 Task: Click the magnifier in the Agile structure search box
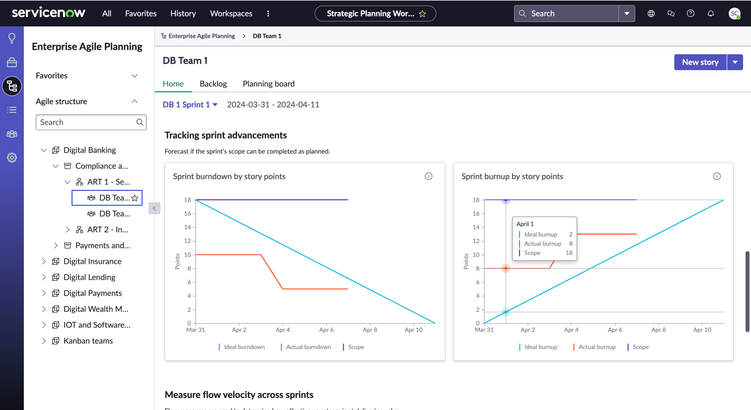(x=139, y=122)
